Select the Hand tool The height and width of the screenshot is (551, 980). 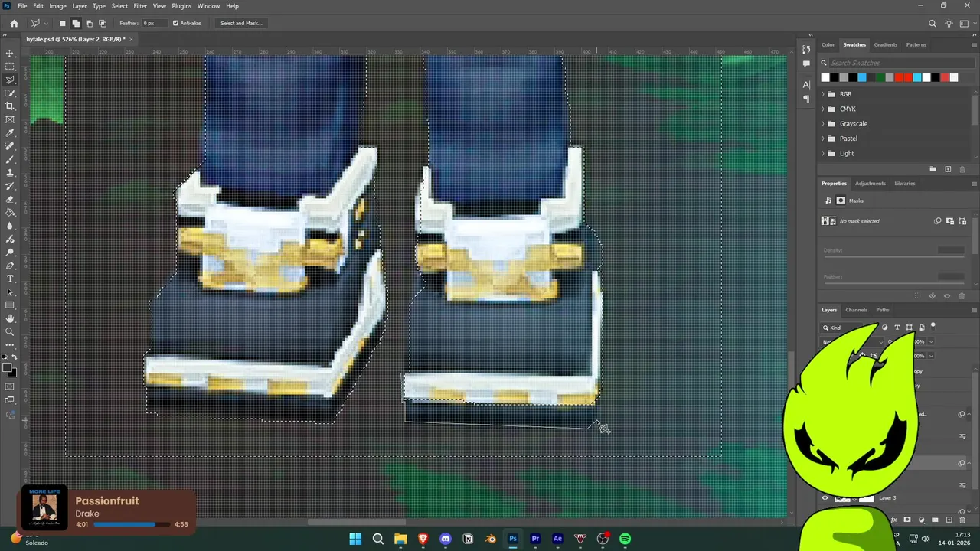tap(10, 318)
